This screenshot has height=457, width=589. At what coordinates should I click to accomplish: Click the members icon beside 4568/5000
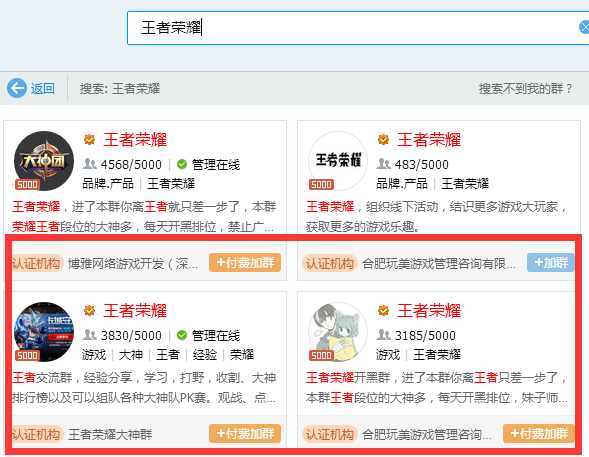pos(90,164)
